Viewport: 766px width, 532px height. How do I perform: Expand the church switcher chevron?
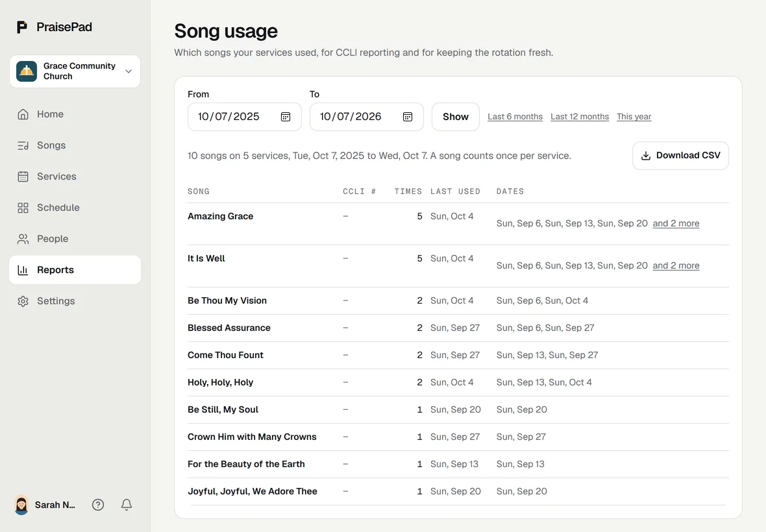129,71
